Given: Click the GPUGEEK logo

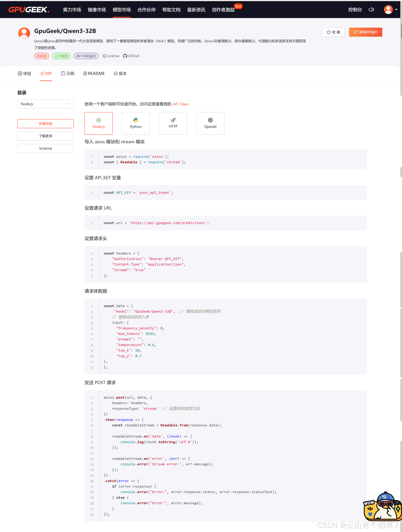Looking at the screenshot, I should point(29,10).
